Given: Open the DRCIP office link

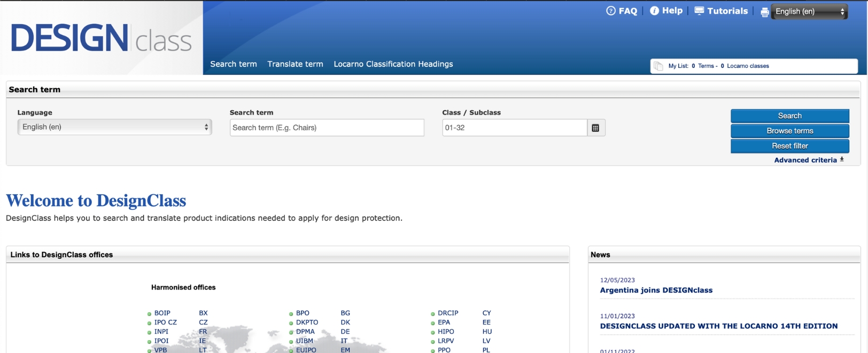Looking at the screenshot, I should (x=448, y=313).
